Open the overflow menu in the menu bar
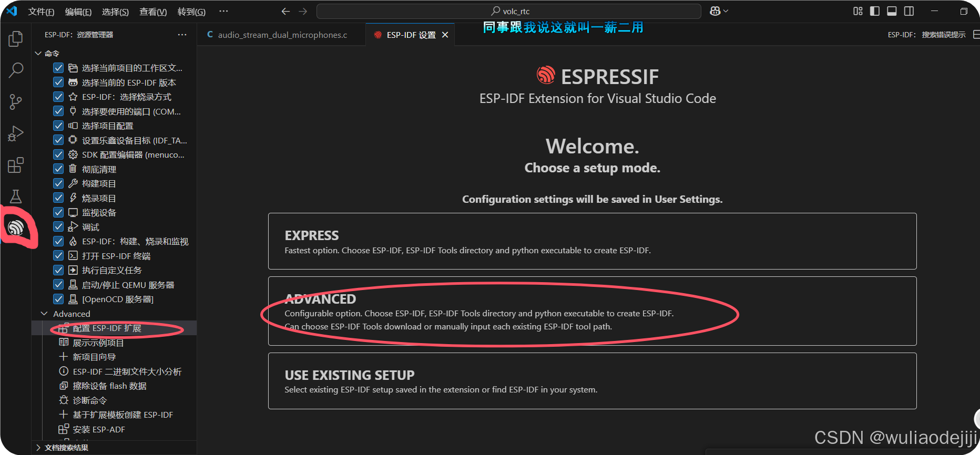The width and height of the screenshot is (980, 455). 223,11
